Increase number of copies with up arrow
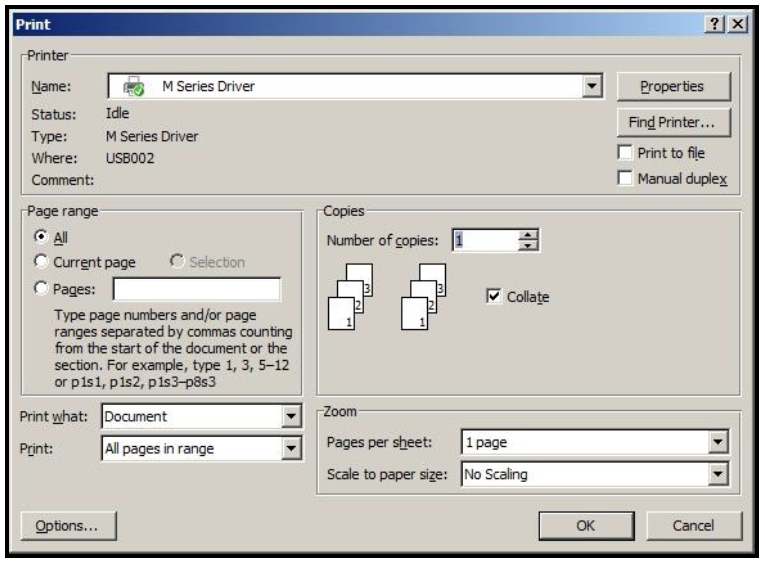The image size is (765, 563). pyautogui.click(x=527, y=235)
